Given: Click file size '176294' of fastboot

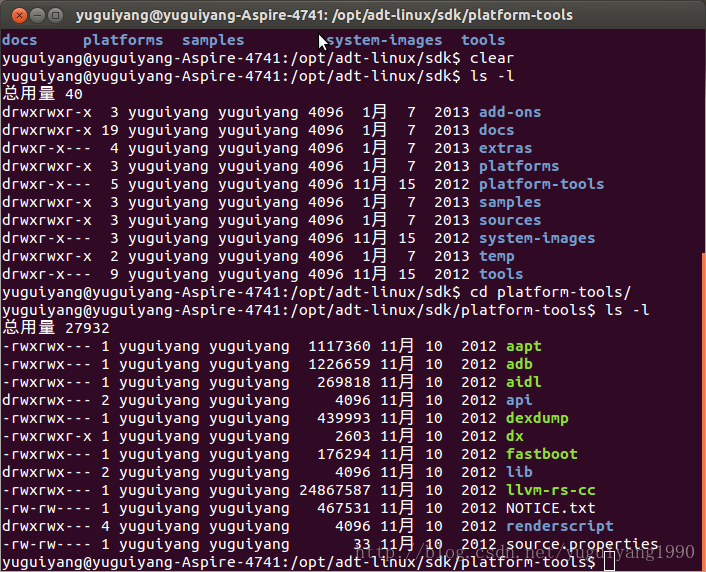Looking at the screenshot, I should 344,454.
